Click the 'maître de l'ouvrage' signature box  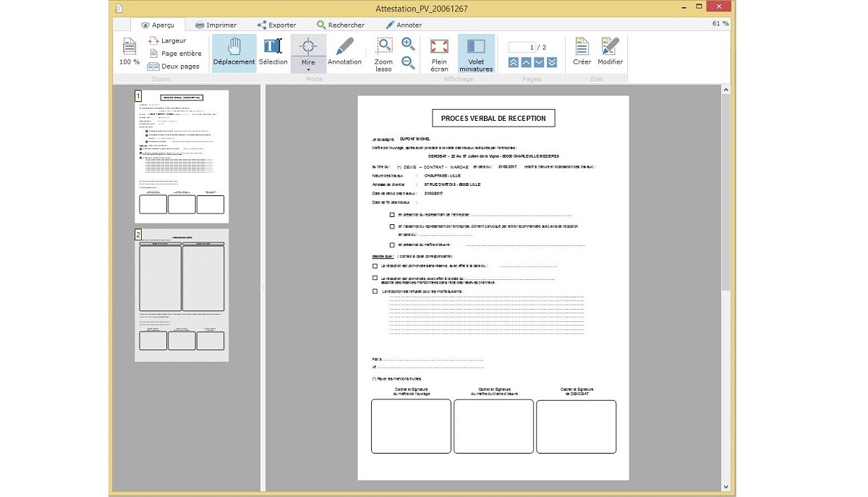click(411, 426)
